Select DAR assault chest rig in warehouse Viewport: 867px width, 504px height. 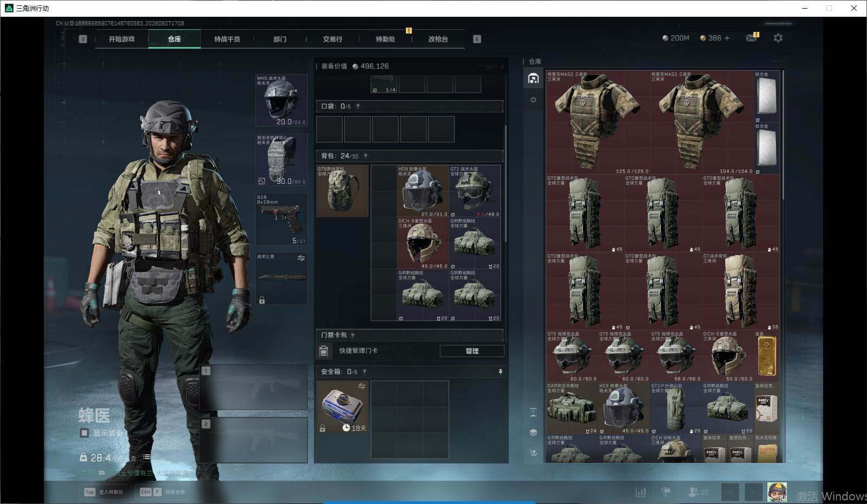pos(572,408)
